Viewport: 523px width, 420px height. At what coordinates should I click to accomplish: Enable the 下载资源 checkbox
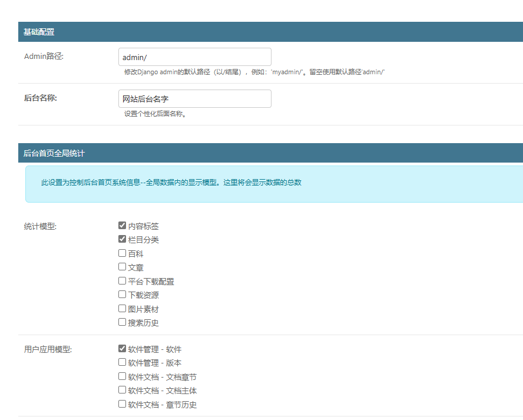point(122,295)
